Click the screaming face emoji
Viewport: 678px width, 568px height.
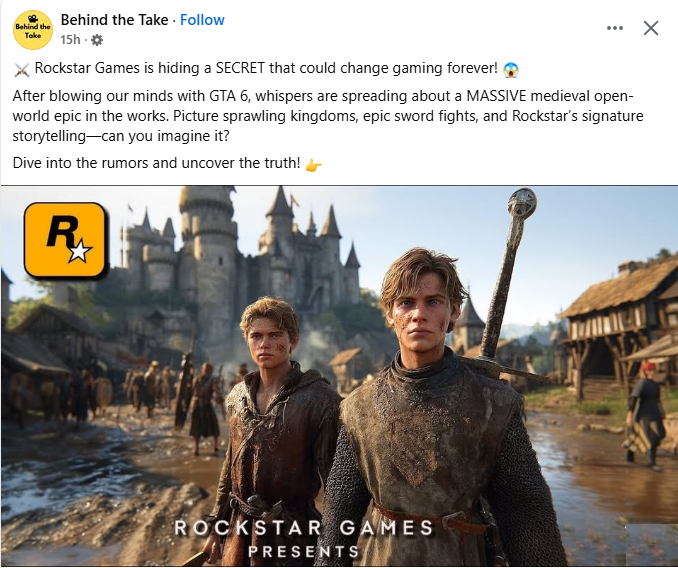click(511, 69)
